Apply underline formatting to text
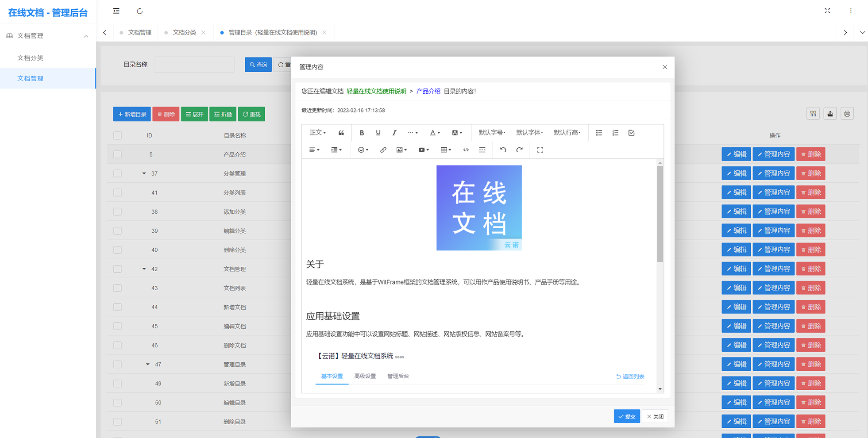Image resolution: width=868 pixels, height=438 pixels. click(x=378, y=133)
